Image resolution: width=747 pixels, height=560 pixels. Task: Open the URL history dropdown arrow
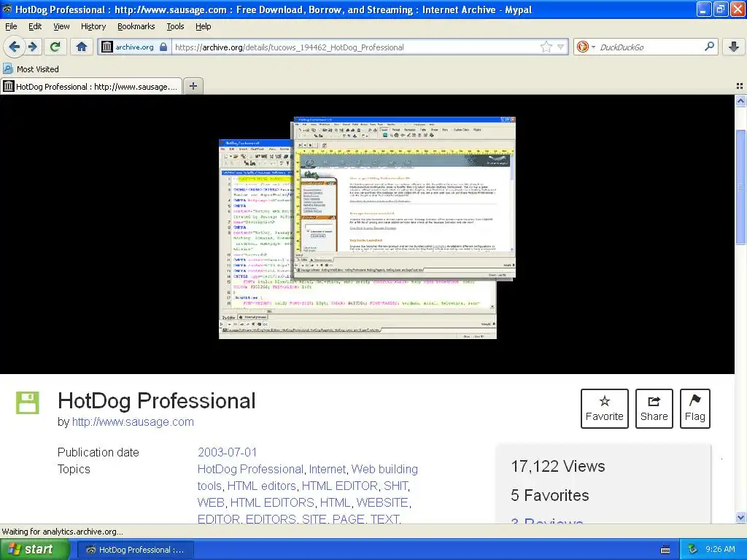point(561,47)
